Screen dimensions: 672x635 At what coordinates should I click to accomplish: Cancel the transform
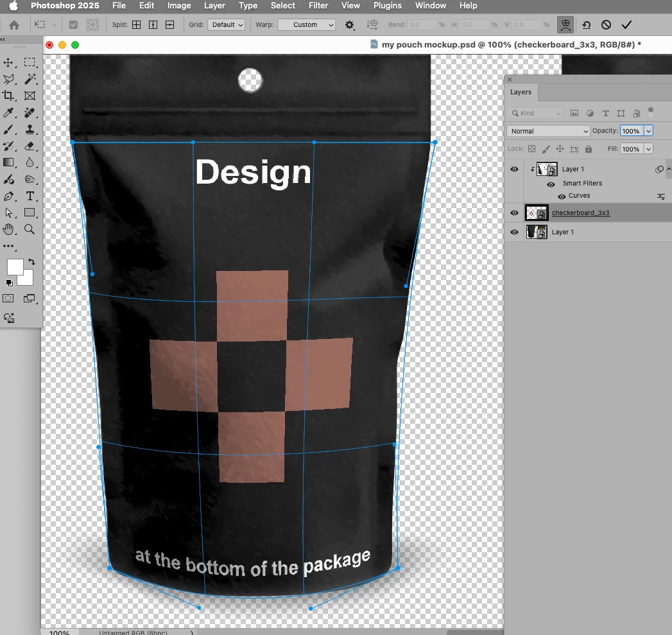point(606,25)
